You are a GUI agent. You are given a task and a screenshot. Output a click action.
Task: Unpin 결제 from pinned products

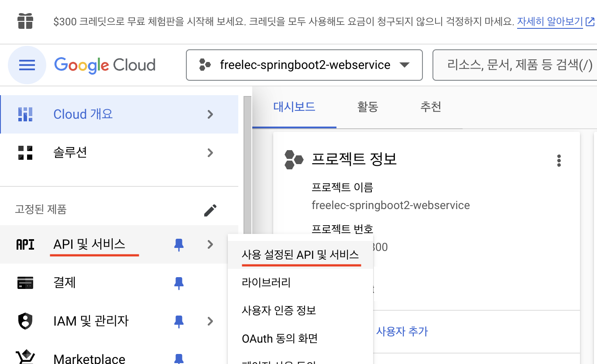pos(179,283)
